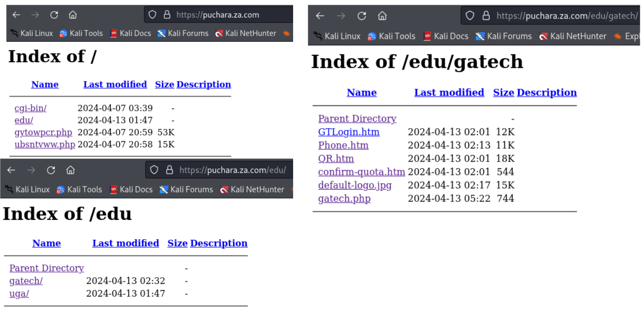This screenshot has height=309, width=644.
Task: Click home icon in the /edu/gatech window
Action: [382, 16]
